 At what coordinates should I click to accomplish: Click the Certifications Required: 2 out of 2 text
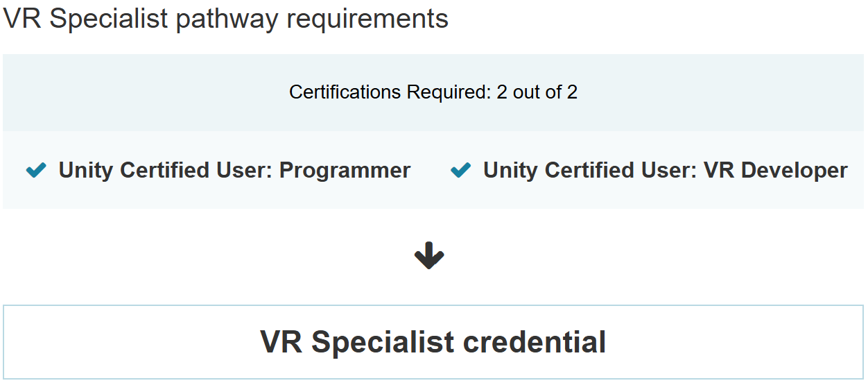click(x=433, y=92)
